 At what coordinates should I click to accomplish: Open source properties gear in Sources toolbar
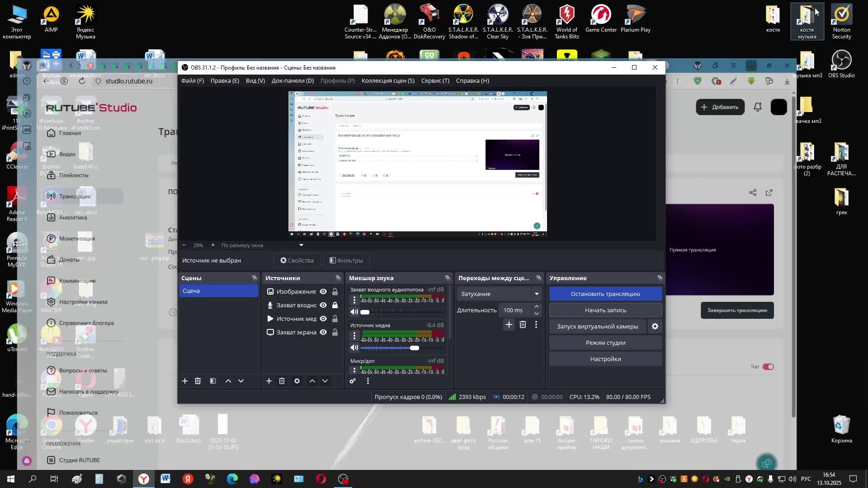(x=297, y=381)
